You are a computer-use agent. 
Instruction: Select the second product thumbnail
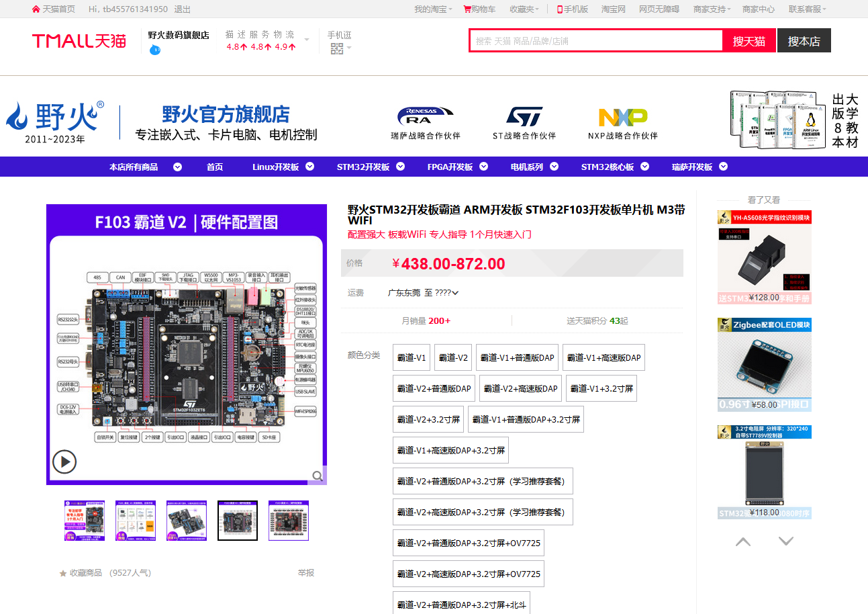click(x=136, y=520)
